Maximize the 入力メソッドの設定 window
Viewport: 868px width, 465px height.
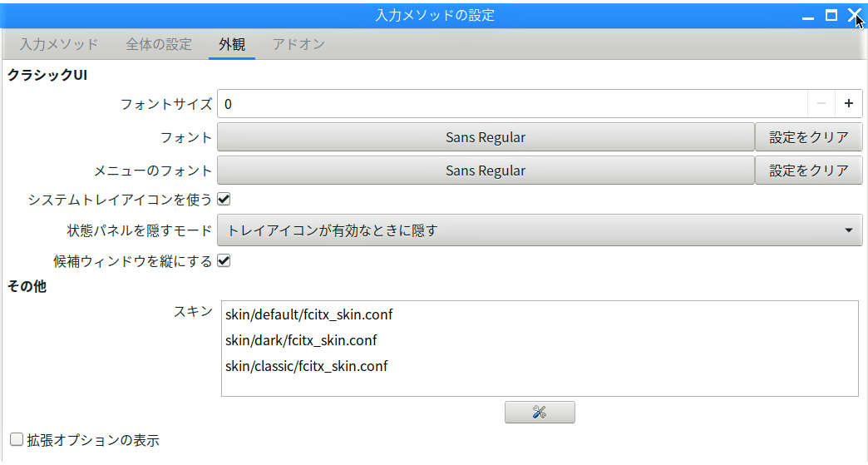pos(831,16)
